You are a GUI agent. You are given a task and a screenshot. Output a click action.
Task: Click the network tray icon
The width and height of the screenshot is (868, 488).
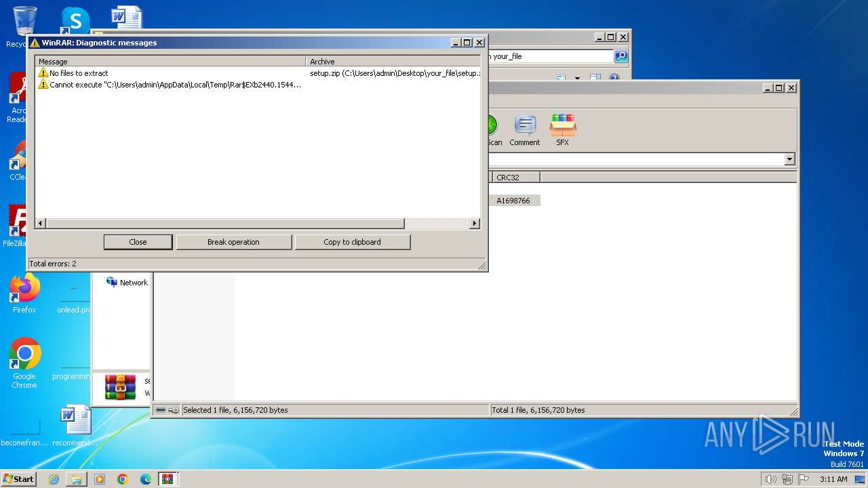click(787, 479)
